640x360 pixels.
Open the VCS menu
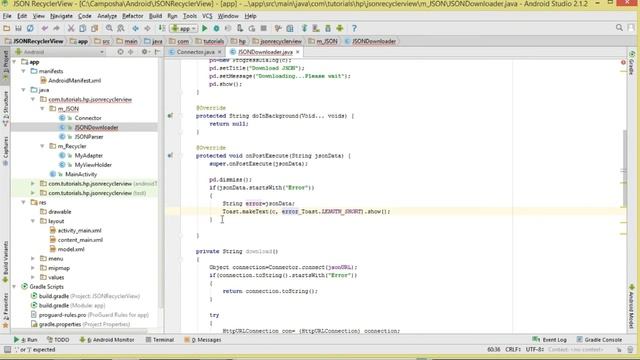point(207,16)
